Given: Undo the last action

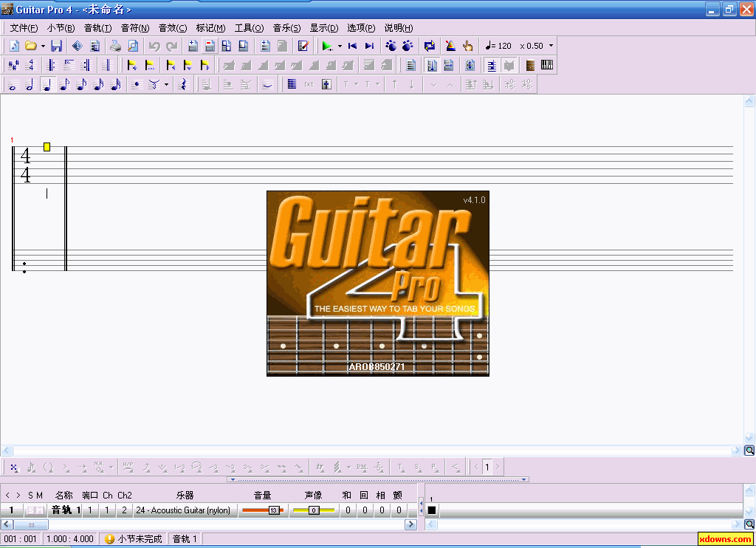Looking at the screenshot, I should pos(154,46).
